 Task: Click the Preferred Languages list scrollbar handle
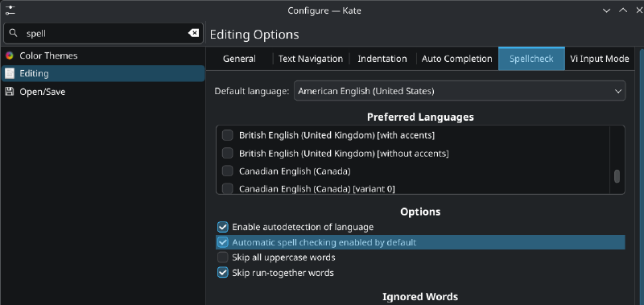point(617,176)
